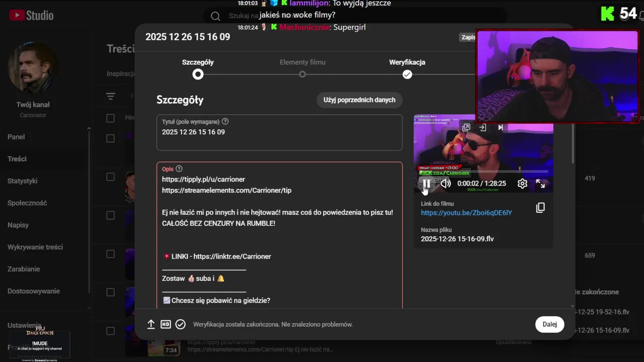644x362 pixels.
Task: Click the HD processing status icon
Action: click(x=166, y=324)
